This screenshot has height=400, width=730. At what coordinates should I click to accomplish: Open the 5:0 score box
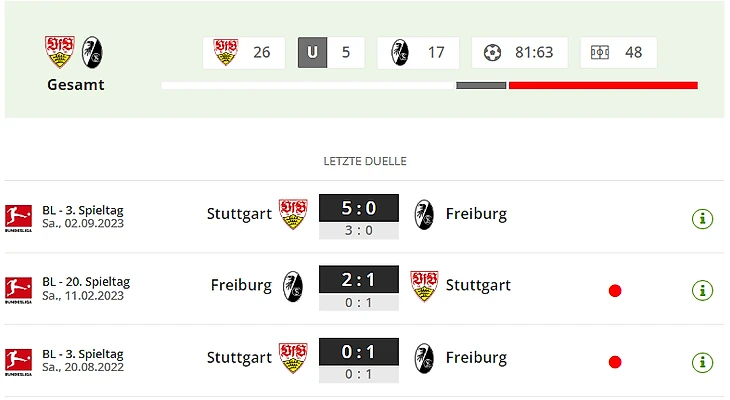pyautogui.click(x=358, y=208)
